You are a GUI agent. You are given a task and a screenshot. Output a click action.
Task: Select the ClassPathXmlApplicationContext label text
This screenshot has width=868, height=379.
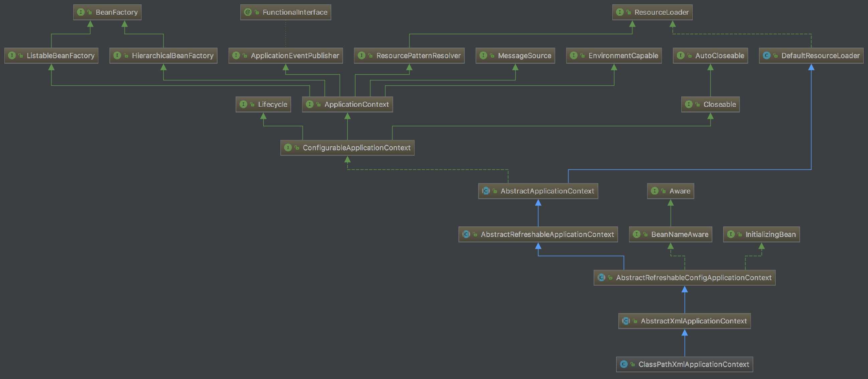coord(694,365)
